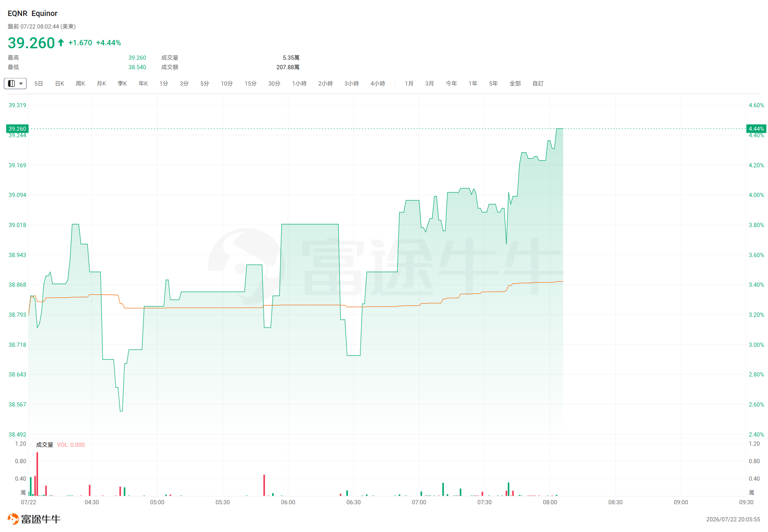
Task: Switch to the 5分 interval
Action: pos(205,83)
